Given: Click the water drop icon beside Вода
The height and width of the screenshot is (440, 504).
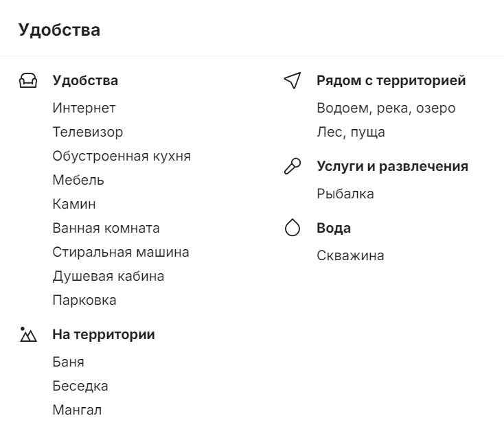Looking at the screenshot, I should point(293,228).
